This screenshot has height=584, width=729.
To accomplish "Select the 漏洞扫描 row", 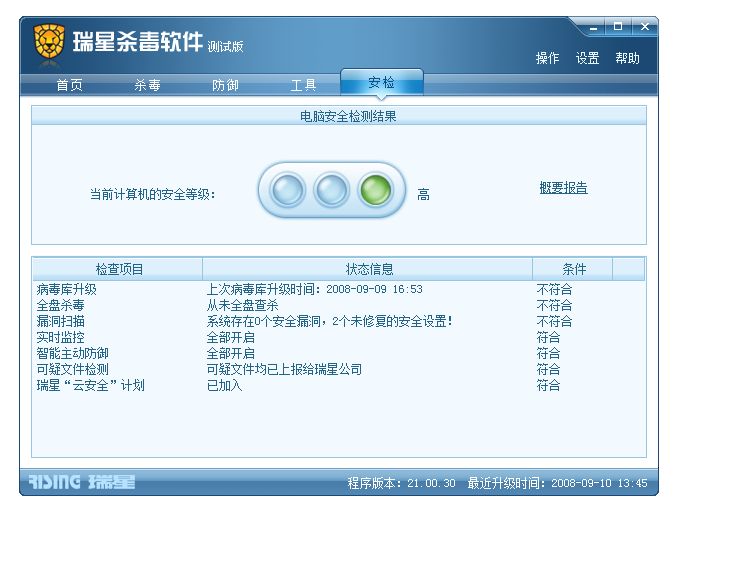I will [338, 321].
